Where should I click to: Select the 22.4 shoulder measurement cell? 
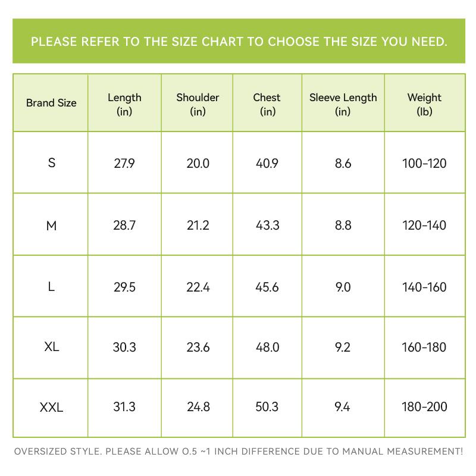pos(198,287)
